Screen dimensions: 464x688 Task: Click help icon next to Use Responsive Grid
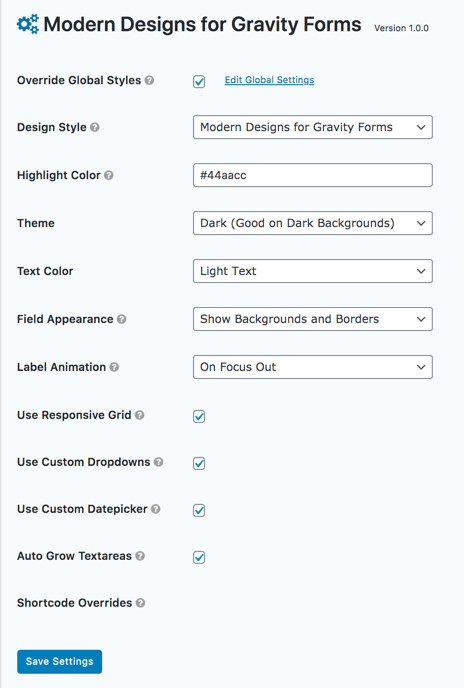[140, 415]
